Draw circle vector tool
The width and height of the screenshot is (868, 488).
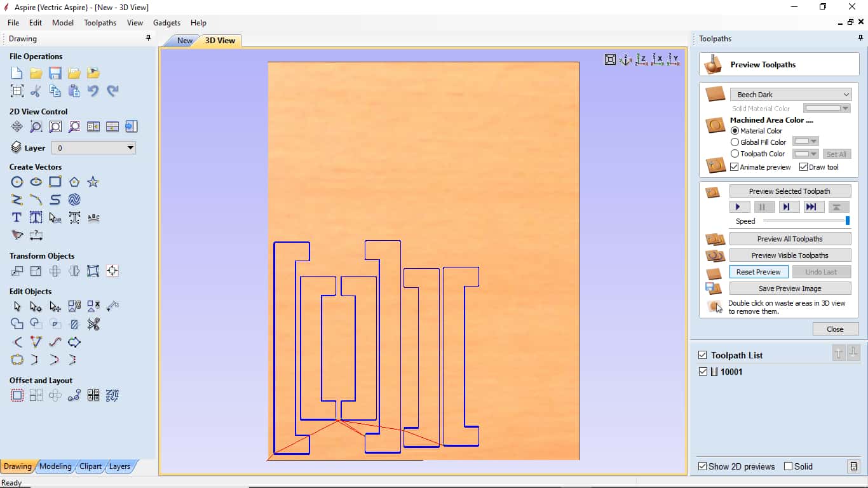click(17, 182)
